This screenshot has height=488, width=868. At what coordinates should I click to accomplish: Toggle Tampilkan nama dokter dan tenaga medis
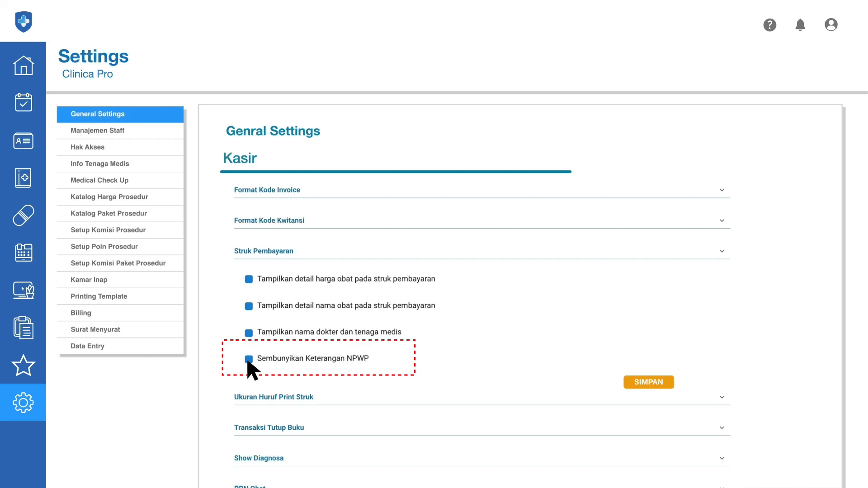pyautogui.click(x=249, y=333)
